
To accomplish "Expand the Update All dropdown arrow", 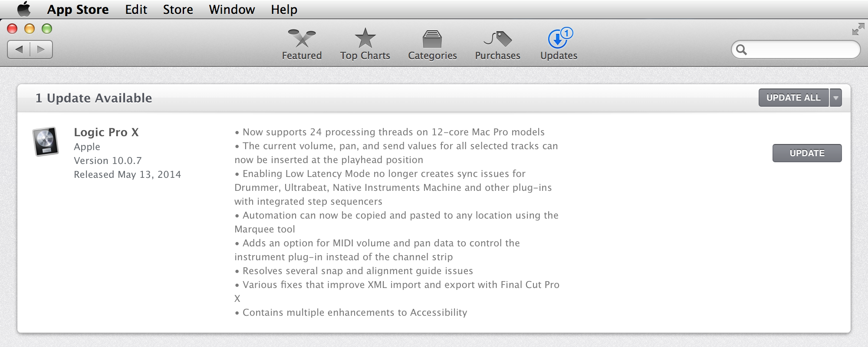I will pyautogui.click(x=836, y=98).
